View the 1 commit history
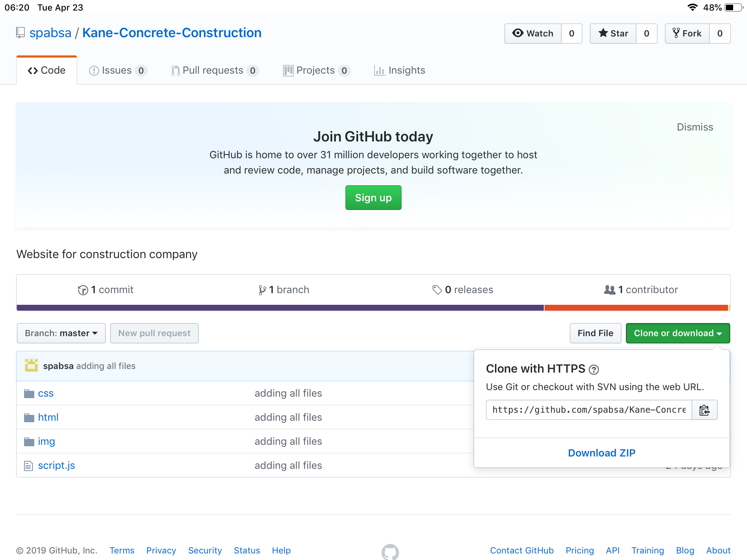 click(x=106, y=290)
